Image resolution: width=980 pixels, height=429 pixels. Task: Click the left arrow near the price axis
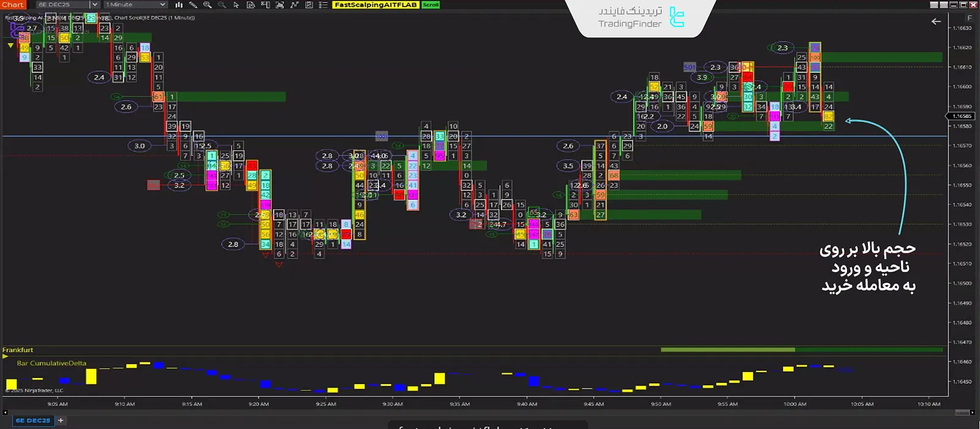(x=936, y=21)
